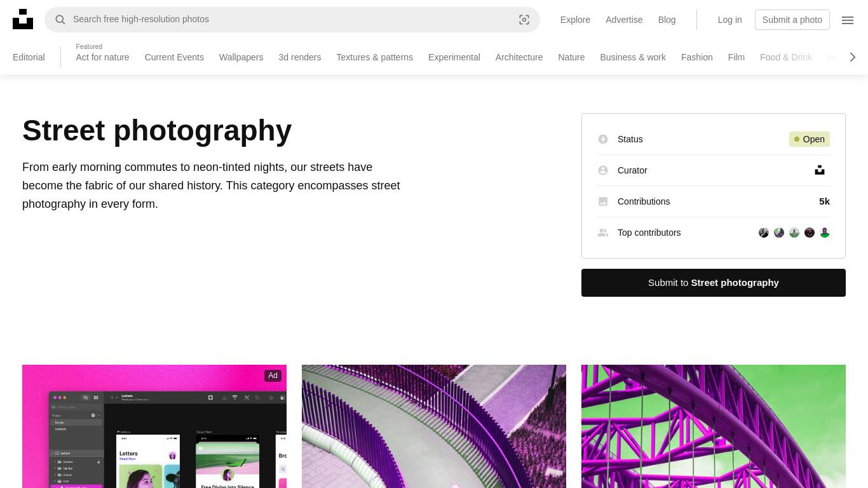Select the Editorial tab
This screenshot has width=868, height=488.
pyautogui.click(x=29, y=57)
